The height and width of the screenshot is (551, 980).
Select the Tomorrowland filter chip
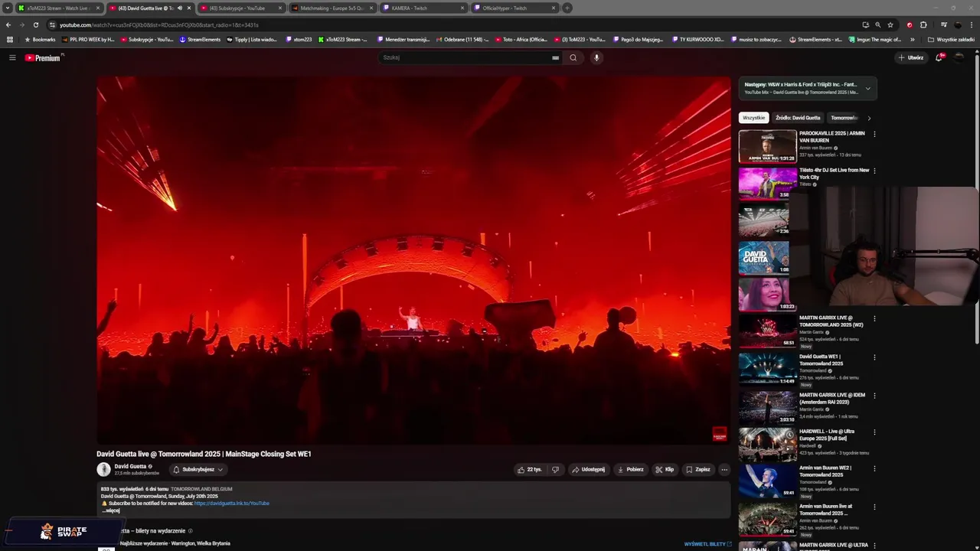[x=844, y=118]
